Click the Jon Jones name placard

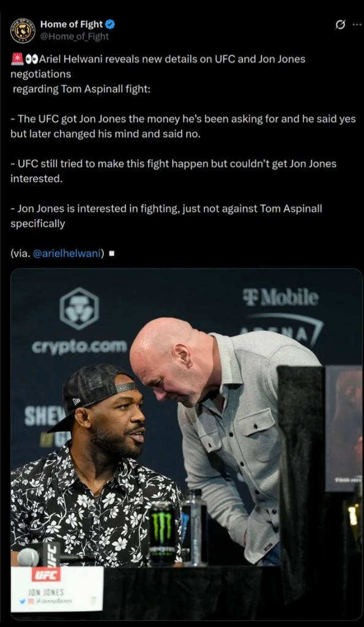(57, 588)
